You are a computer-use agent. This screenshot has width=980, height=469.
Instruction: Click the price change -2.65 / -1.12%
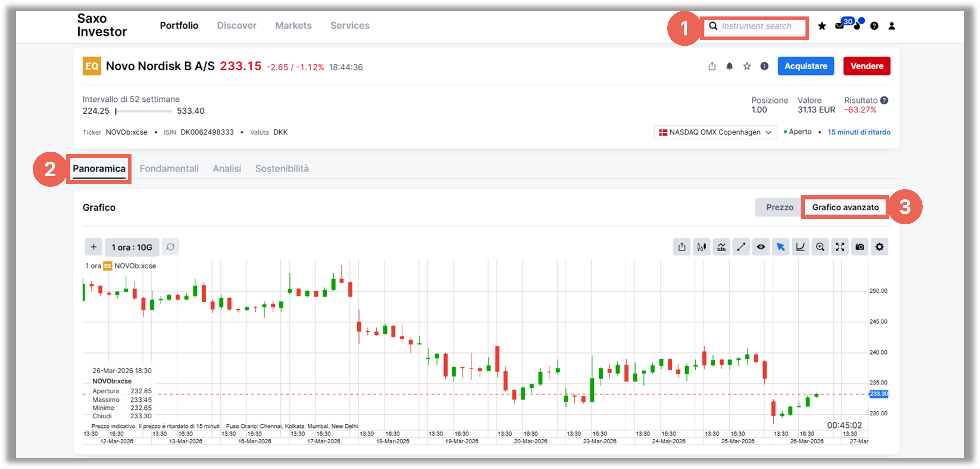(x=295, y=67)
